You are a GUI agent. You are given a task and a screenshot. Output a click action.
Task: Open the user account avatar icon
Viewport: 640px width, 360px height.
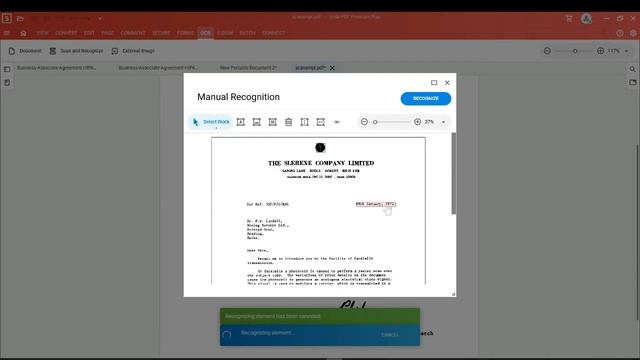(587, 18)
